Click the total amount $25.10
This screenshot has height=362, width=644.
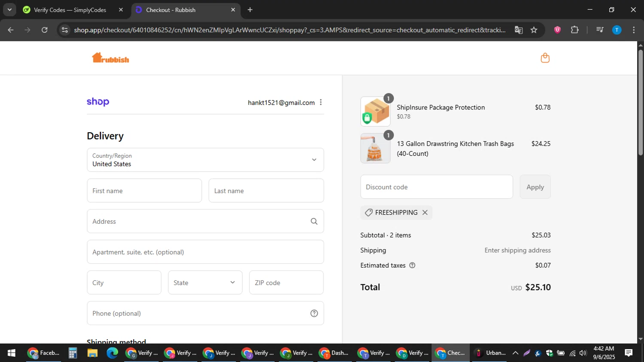pyautogui.click(x=538, y=287)
